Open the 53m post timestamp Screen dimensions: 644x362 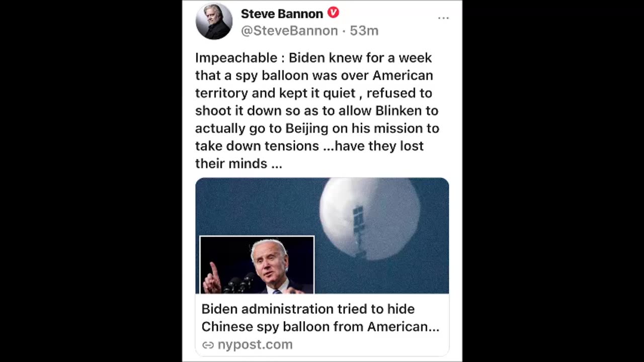coord(364,31)
